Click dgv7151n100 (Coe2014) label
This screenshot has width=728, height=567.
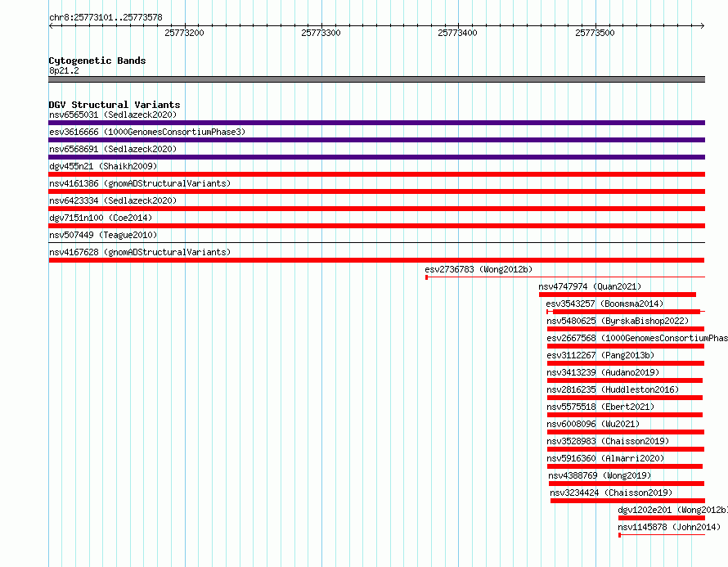(x=101, y=218)
